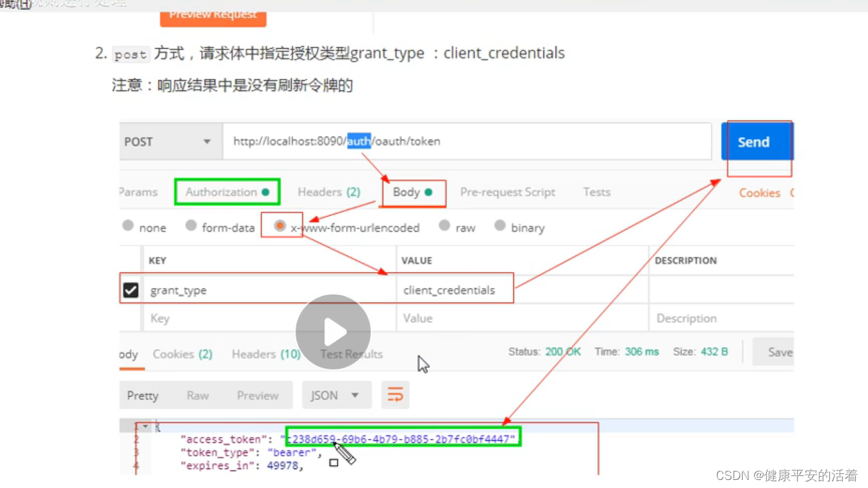
Task: Click the request URL input field
Action: pyautogui.click(x=467, y=141)
